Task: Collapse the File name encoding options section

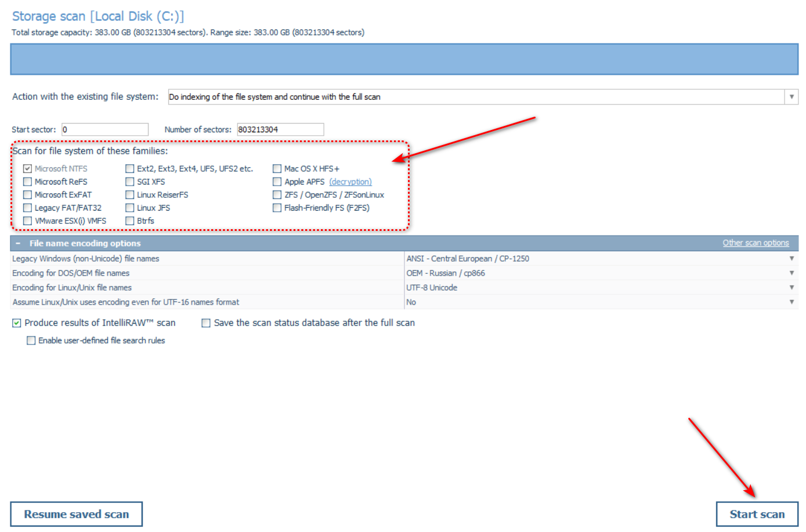Action: [18, 244]
